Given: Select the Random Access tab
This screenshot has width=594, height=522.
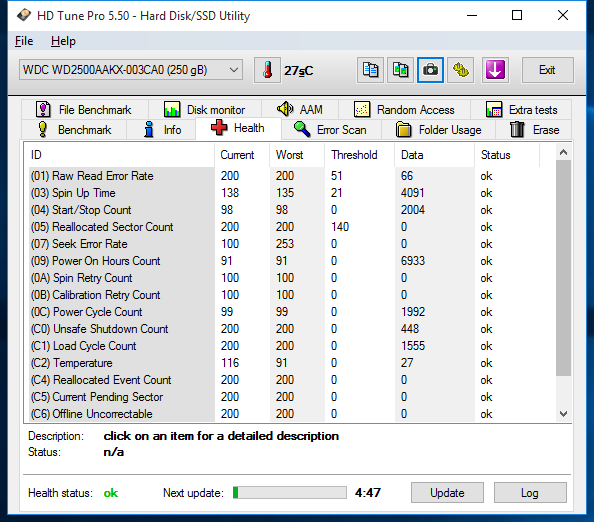Looking at the screenshot, I should 404,110.
